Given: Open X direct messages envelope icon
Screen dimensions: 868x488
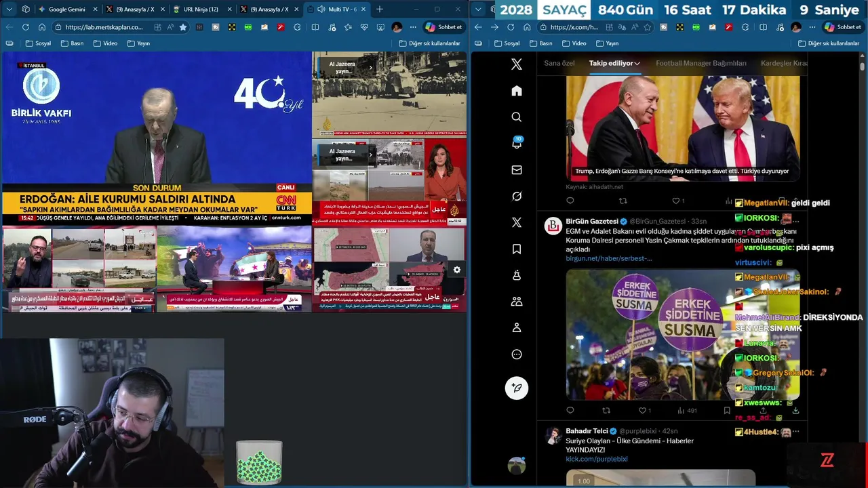Looking at the screenshot, I should tap(517, 170).
